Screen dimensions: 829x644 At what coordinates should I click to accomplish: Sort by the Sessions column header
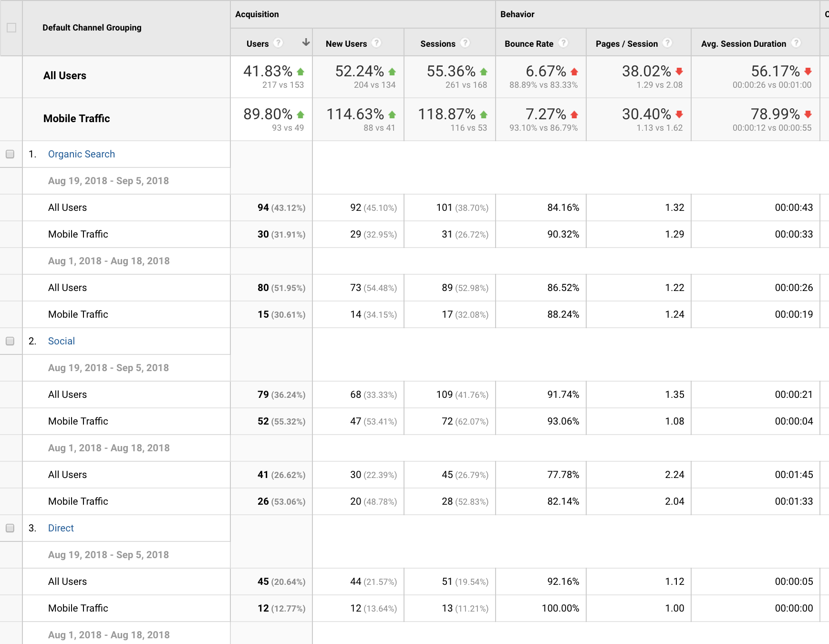click(x=437, y=44)
